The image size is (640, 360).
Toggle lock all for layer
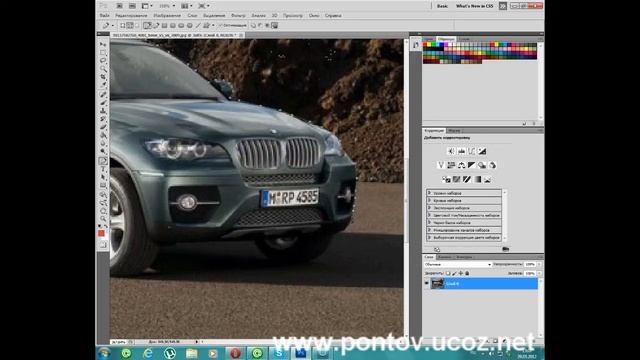(467, 273)
